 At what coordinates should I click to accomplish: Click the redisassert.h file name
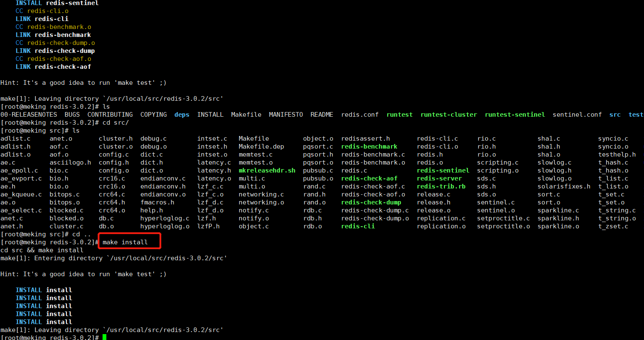(365, 139)
